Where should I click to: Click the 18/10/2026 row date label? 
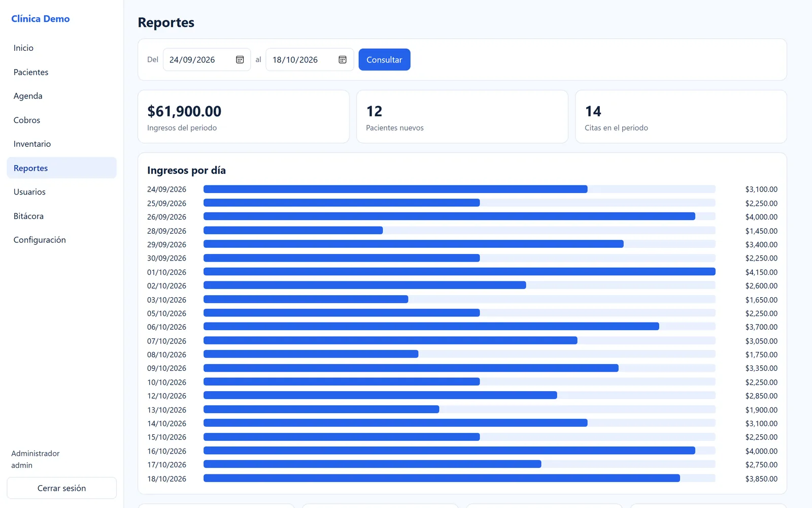coord(166,479)
